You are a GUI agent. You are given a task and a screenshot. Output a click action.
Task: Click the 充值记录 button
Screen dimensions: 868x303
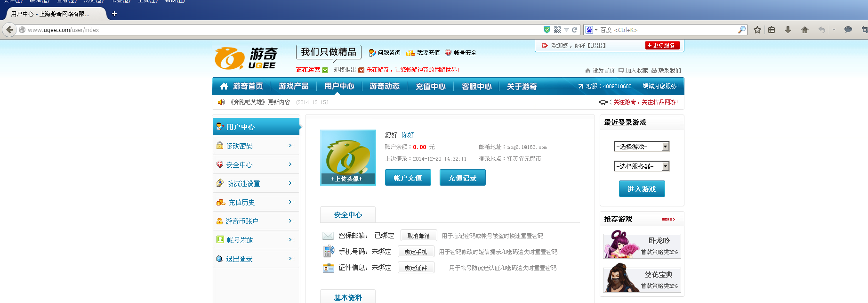(463, 178)
